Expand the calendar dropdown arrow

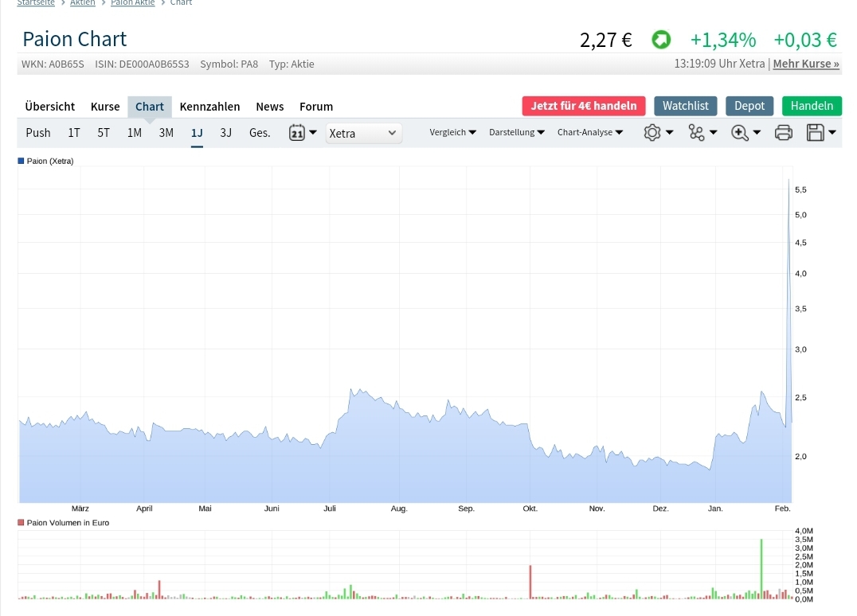tap(313, 132)
